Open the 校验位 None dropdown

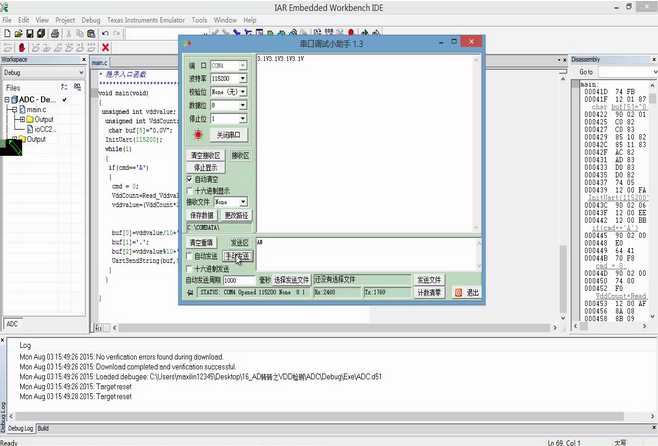pyautogui.click(x=243, y=91)
